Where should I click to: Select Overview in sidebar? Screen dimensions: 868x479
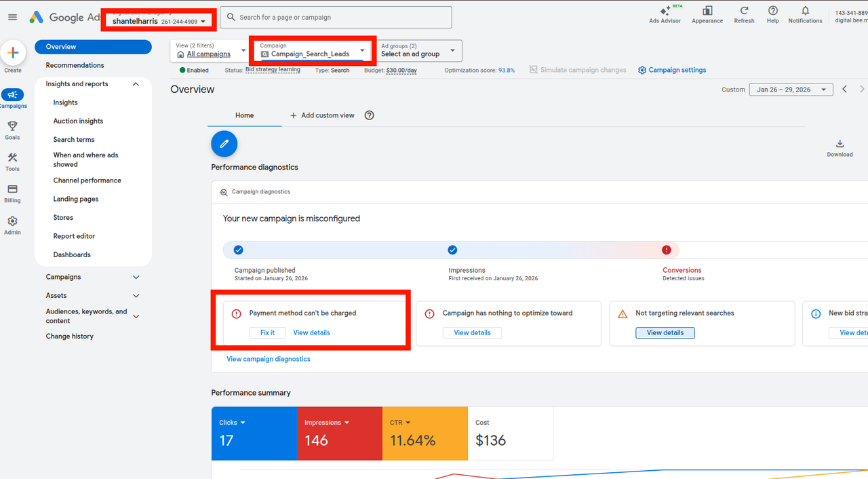(x=93, y=47)
